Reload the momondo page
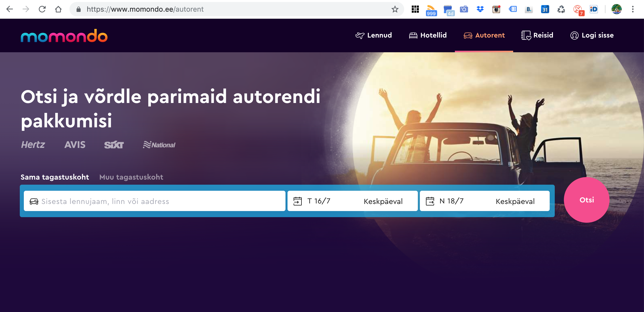644x312 pixels. pyautogui.click(x=42, y=9)
